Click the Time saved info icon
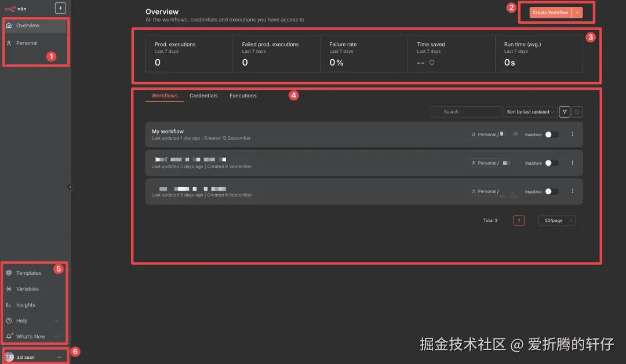The height and width of the screenshot is (364, 626). click(432, 63)
